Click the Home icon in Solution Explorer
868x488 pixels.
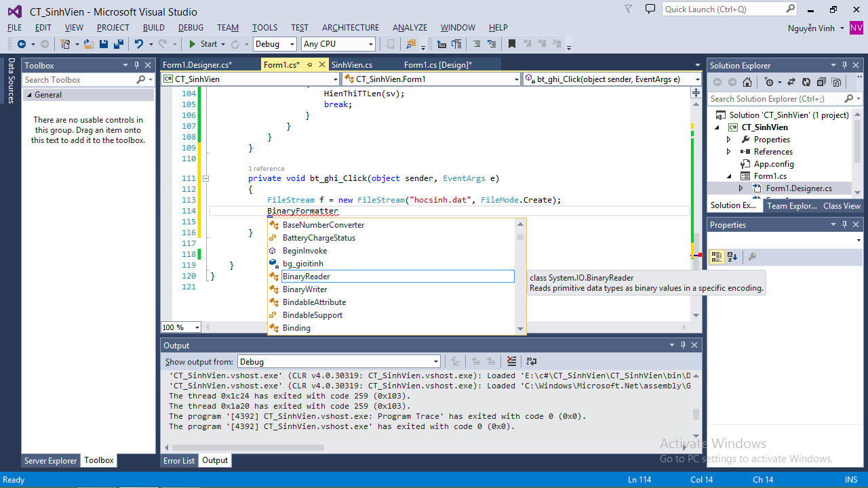(747, 82)
